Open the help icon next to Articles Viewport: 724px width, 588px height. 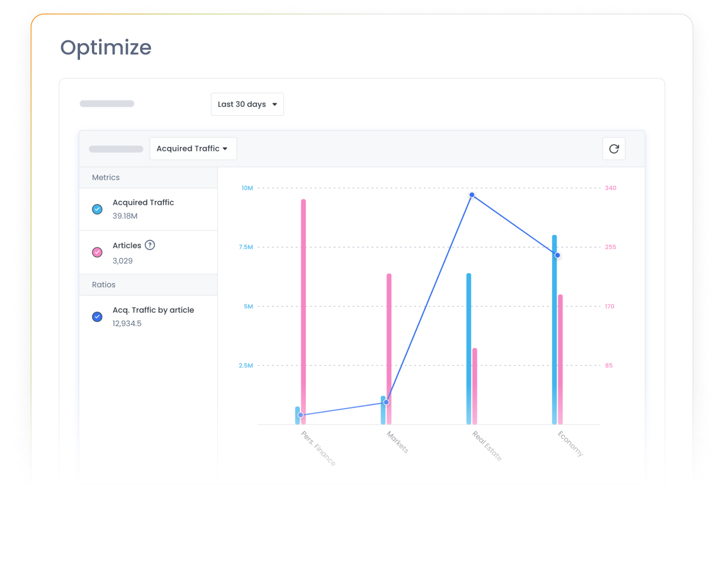pos(149,245)
